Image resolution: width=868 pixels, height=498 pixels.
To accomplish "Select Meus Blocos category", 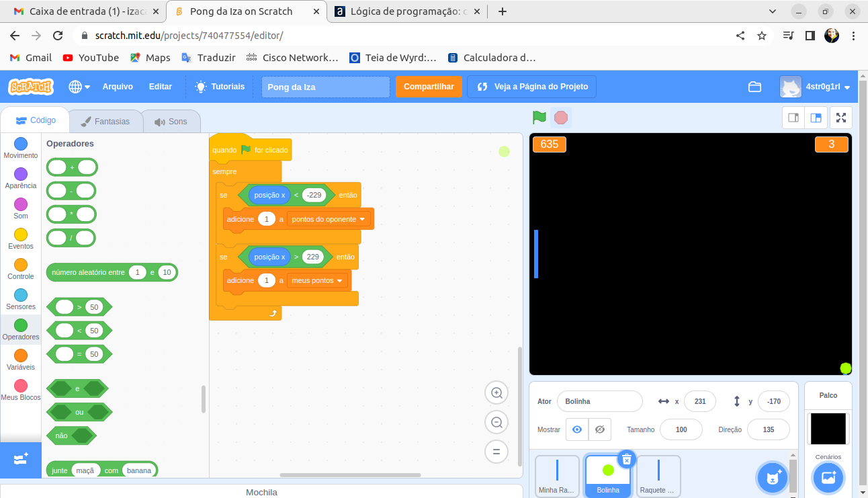I will (21, 390).
